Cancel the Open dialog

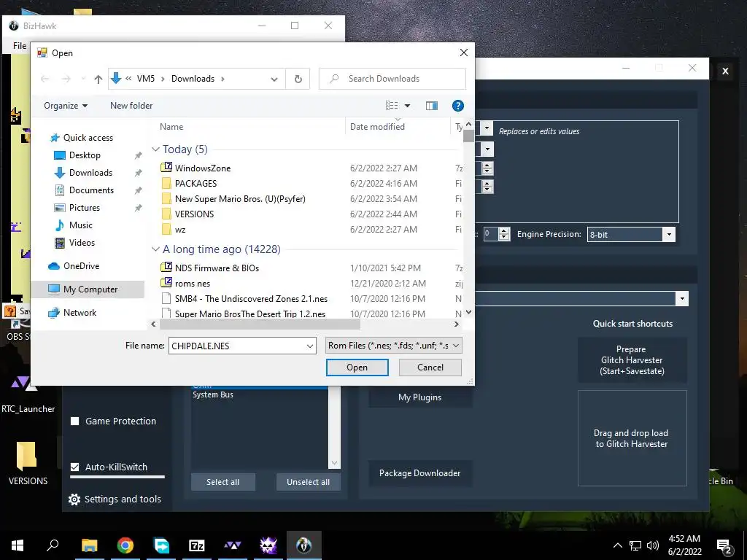point(430,367)
